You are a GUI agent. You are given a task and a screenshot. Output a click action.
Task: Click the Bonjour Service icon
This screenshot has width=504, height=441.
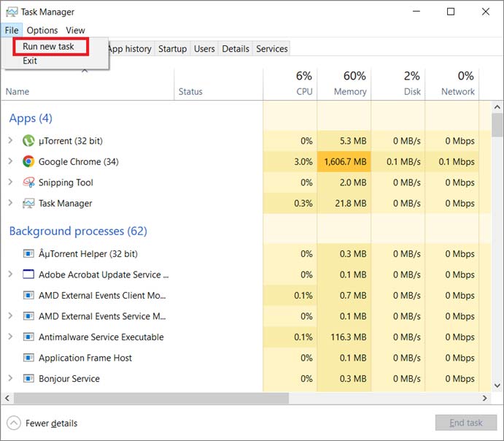(28, 379)
